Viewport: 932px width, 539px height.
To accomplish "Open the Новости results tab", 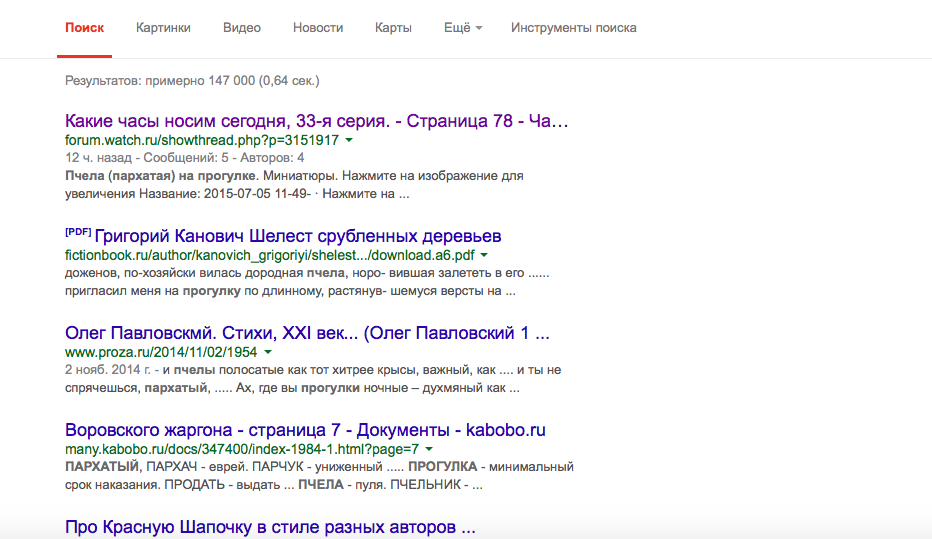I will coord(318,28).
